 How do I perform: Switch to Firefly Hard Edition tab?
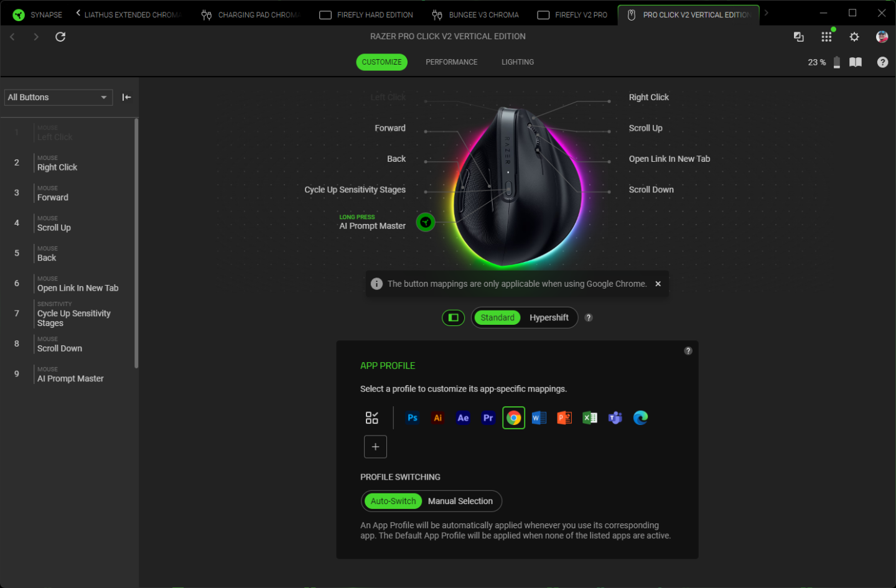click(x=366, y=15)
